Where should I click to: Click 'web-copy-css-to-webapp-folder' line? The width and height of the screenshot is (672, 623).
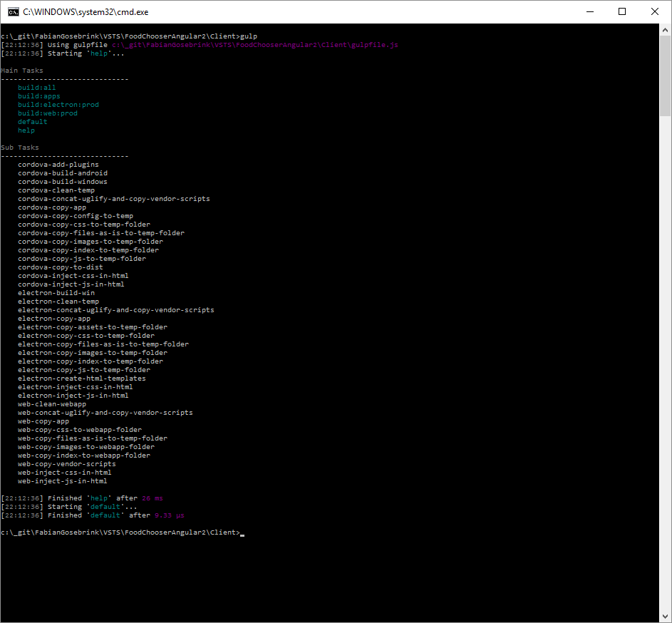pyautogui.click(x=80, y=430)
